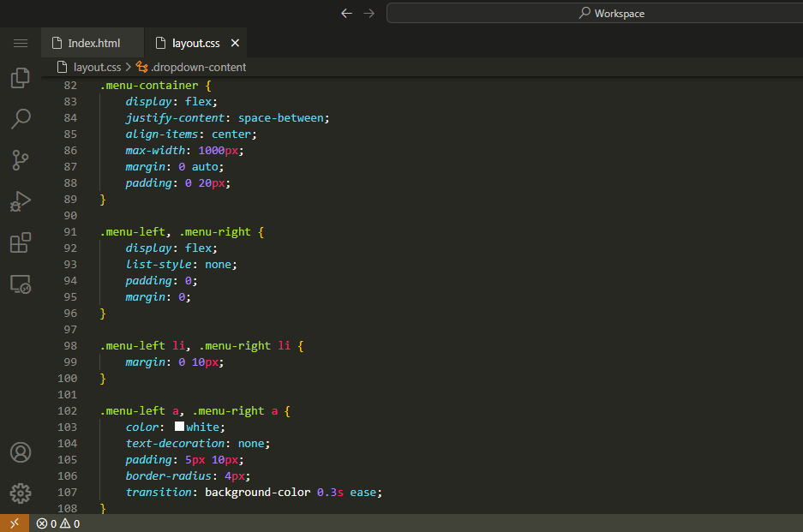The image size is (803, 532).
Task: Open the Accounts menu icon
Action: click(21, 452)
